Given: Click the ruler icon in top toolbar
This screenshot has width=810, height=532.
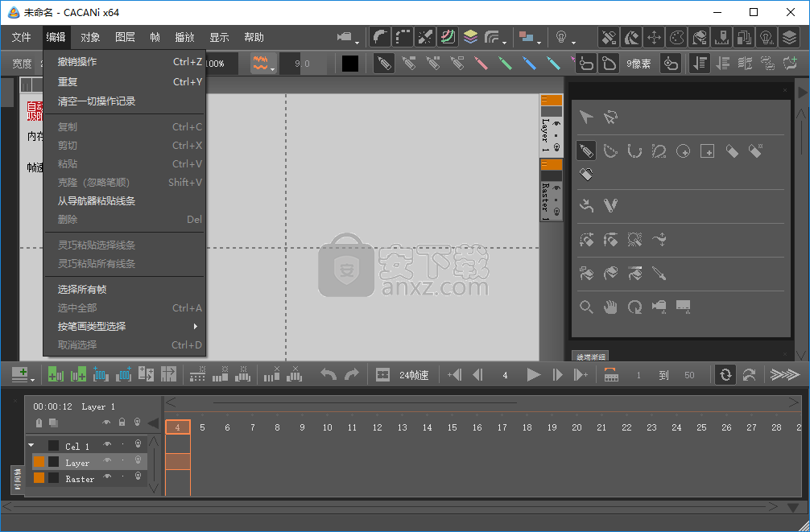Looking at the screenshot, I should tap(721, 37).
